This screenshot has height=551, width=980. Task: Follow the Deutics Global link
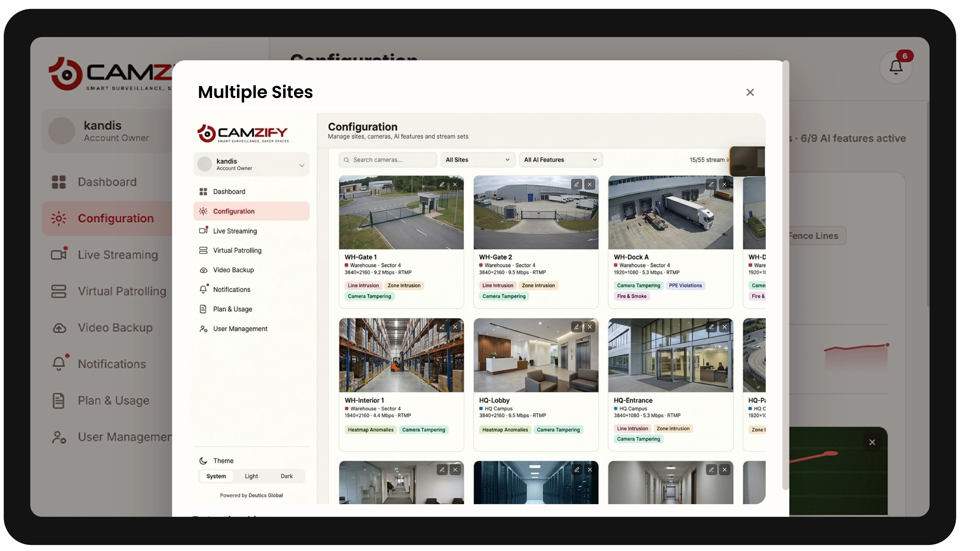coord(266,496)
